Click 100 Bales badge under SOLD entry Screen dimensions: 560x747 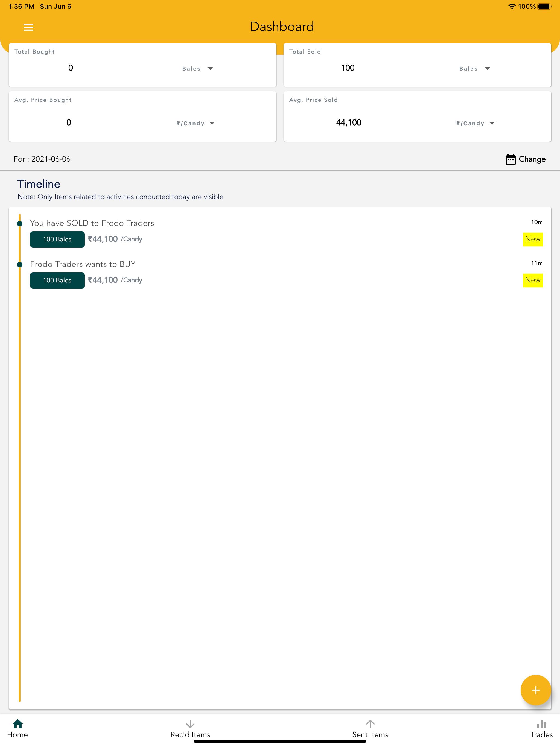pyautogui.click(x=57, y=240)
